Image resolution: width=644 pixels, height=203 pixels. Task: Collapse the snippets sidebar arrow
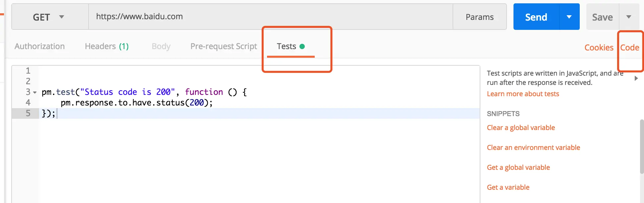coord(636,78)
